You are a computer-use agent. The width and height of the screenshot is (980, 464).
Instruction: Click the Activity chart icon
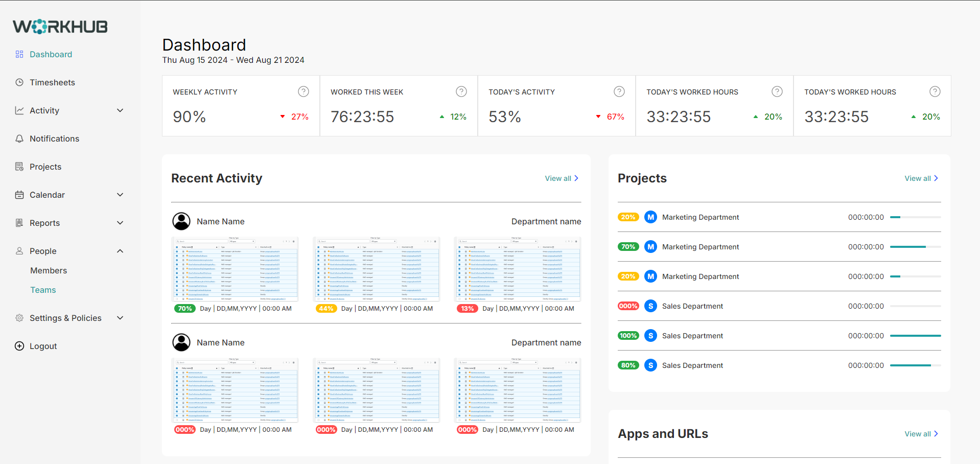(x=19, y=110)
